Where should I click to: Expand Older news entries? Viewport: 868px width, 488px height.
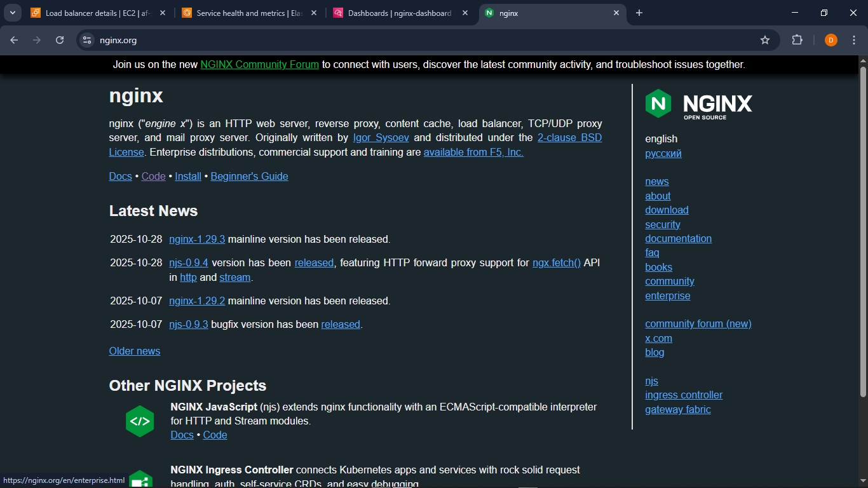134,351
